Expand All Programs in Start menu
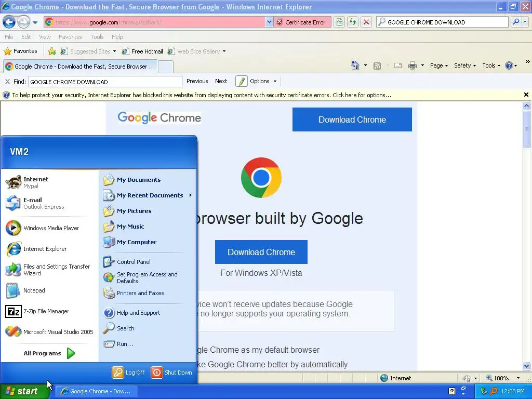The height and width of the screenshot is (399, 532). tap(49, 353)
